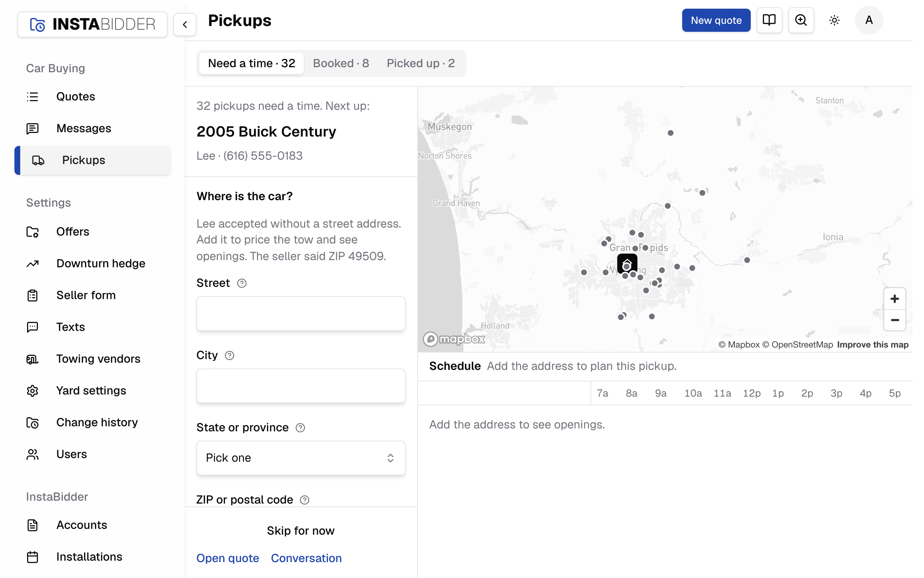Switch to the Picked up tab
Screen dimensions: 924x578
pyautogui.click(x=421, y=64)
